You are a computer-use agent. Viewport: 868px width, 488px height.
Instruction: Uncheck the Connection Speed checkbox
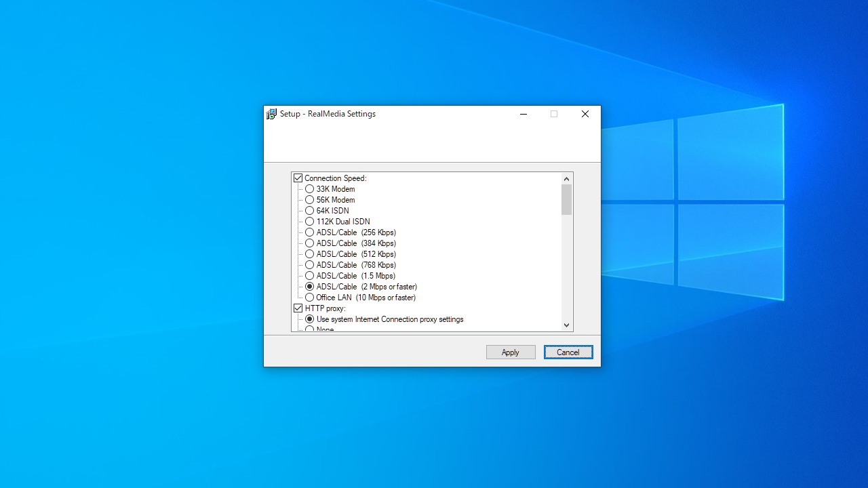[298, 178]
